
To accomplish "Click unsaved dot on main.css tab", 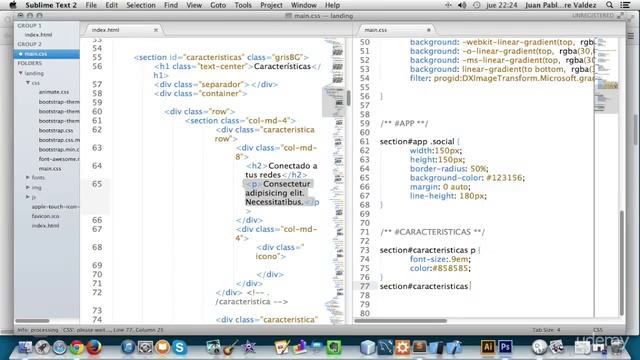I will (x=429, y=30).
